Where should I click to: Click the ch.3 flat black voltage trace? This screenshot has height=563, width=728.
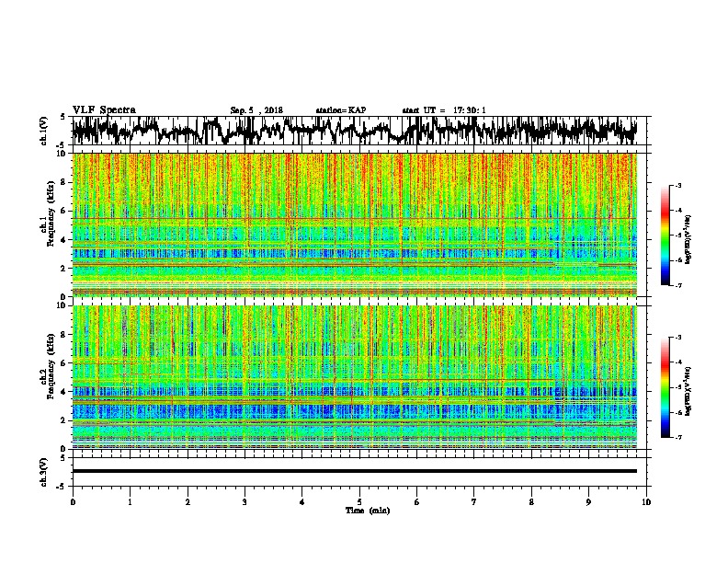[355, 471]
